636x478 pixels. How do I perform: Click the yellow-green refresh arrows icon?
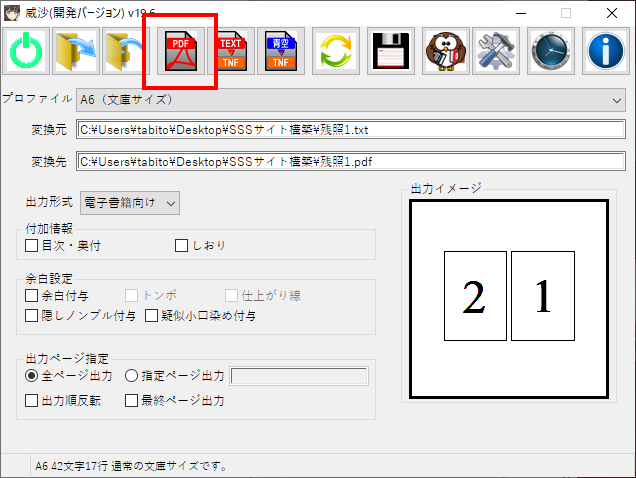(336, 51)
